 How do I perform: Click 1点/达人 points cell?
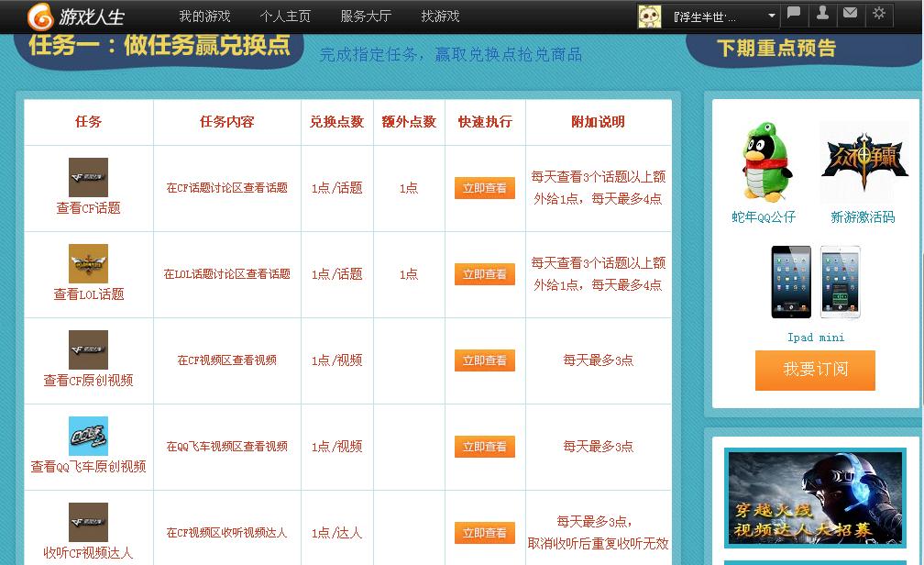click(x=337, y=533)
